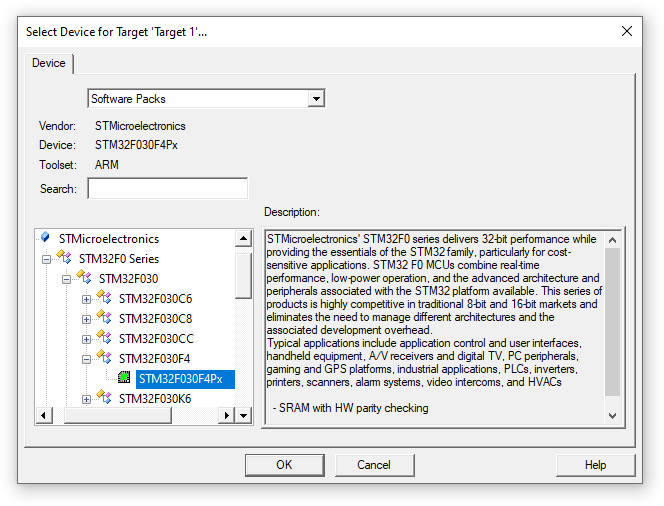Click the device tree scroll down arrow
This screenshot has height=506, width=664.
243,415
